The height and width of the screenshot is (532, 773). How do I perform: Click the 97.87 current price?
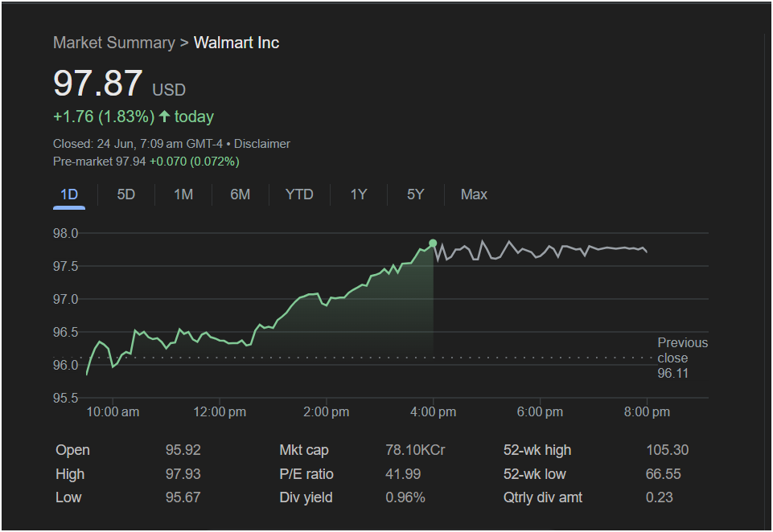point(98,83)
